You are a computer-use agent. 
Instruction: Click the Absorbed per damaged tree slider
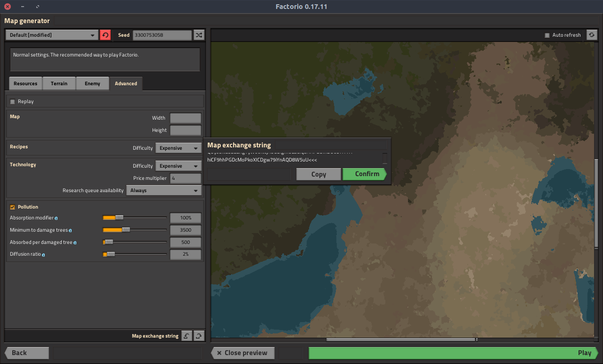point(135,242)
